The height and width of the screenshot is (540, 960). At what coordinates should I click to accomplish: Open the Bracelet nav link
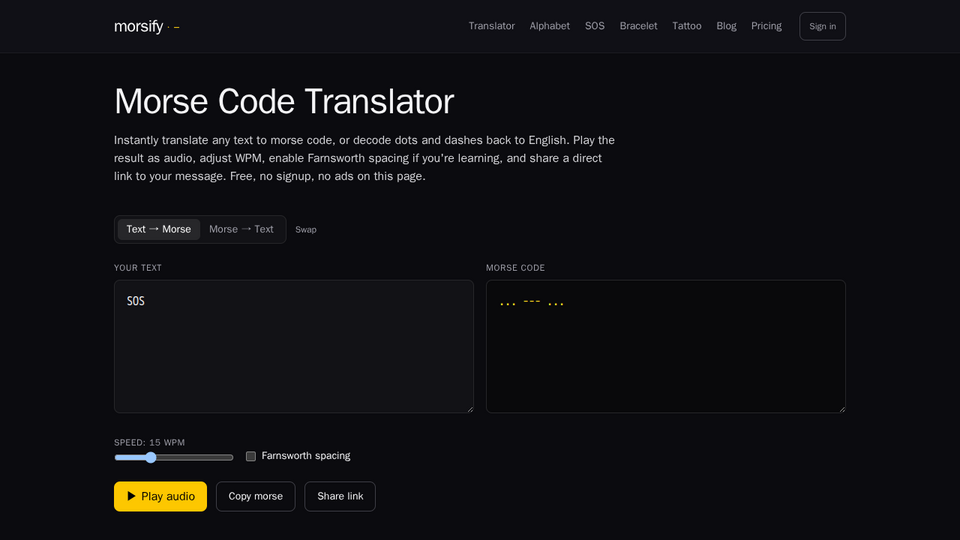tap(638, 26)
